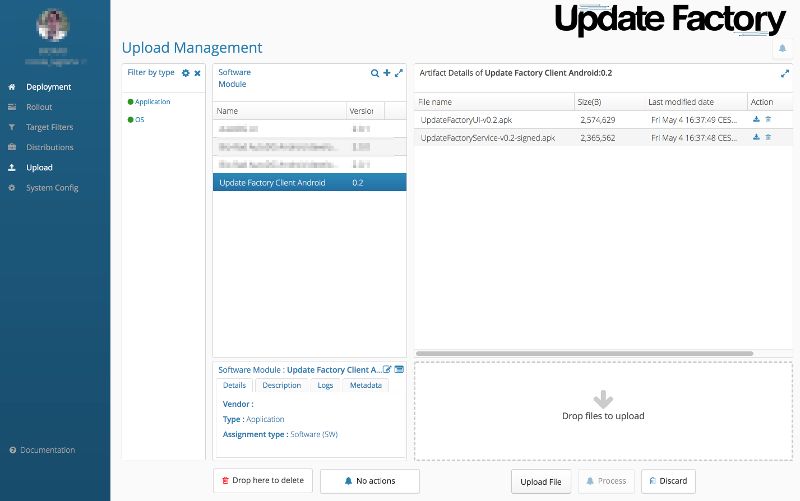Viewport: 800px width, 501px height.
Task: Switch to the Metadata tab
Action: coord(366,385)
